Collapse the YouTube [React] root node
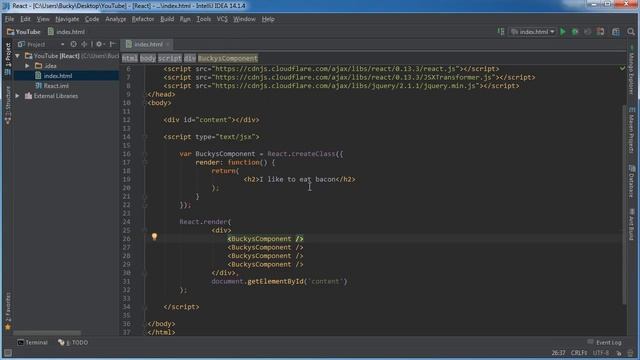The image size is (640, 360). coord(17,56)
